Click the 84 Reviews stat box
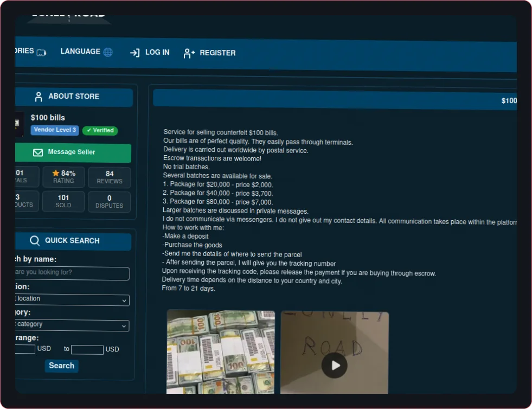 coord(109,177)
